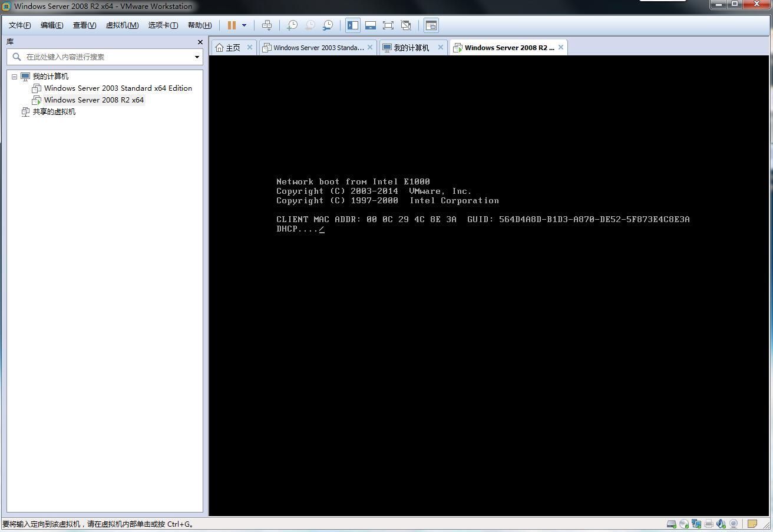Image resolution: width=773 pixels, height=532 pixels.
Task: Close the Windows Server 2008 R2 tab
Action: coord(561,47)
